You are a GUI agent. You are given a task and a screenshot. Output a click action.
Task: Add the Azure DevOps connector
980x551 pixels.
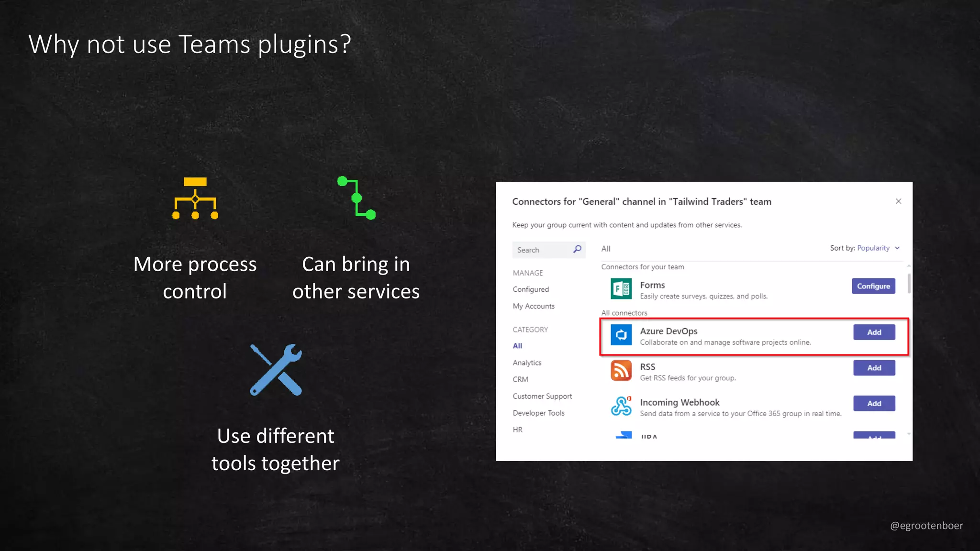click(x=874, y=332)
